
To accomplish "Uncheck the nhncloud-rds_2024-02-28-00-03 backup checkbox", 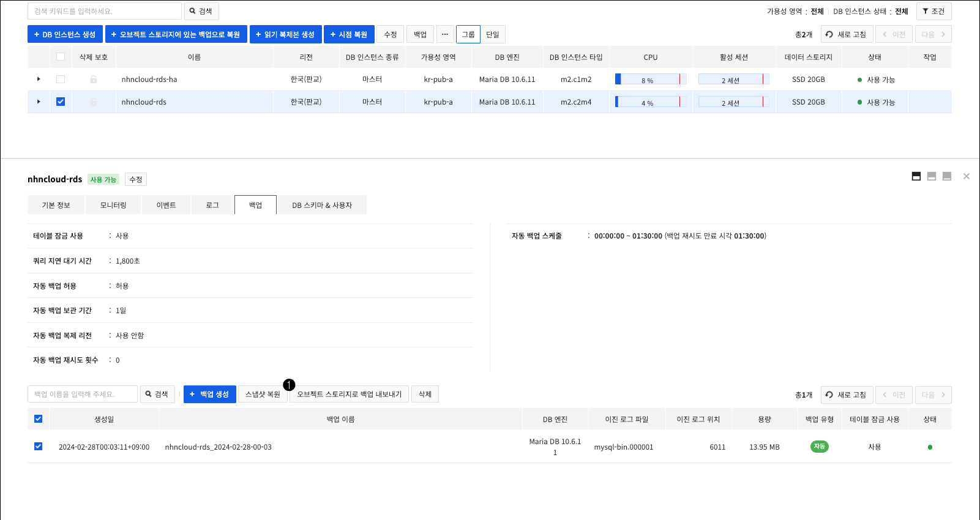I will [x=38, y=447].
